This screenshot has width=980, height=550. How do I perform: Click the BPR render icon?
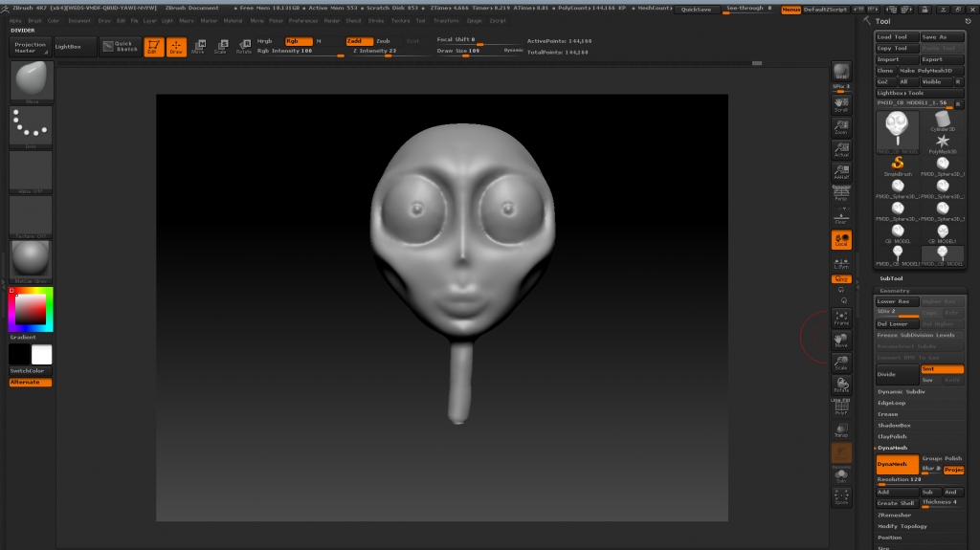(x=841, y=72)
